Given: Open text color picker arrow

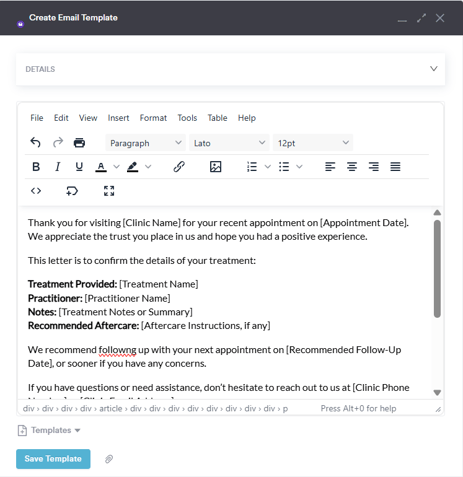Looking at the screenshot, I should 116,166.
